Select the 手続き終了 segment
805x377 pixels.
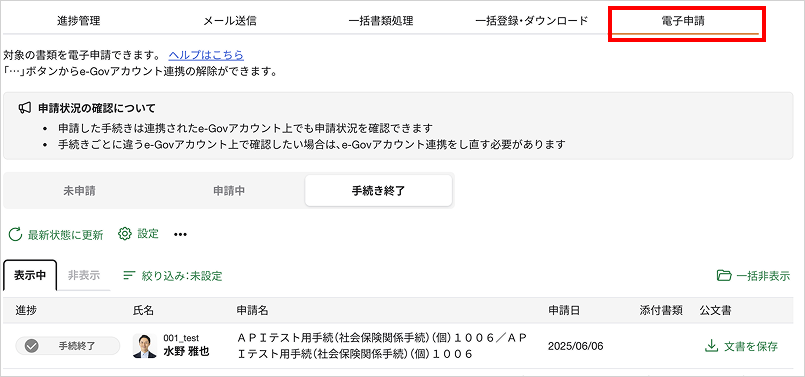(x=378, y=191)
